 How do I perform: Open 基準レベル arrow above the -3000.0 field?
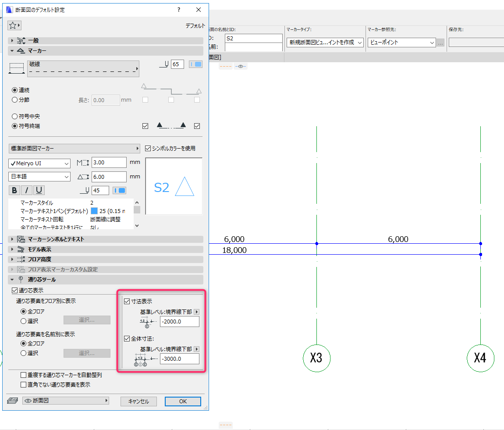tap(196, 349)
